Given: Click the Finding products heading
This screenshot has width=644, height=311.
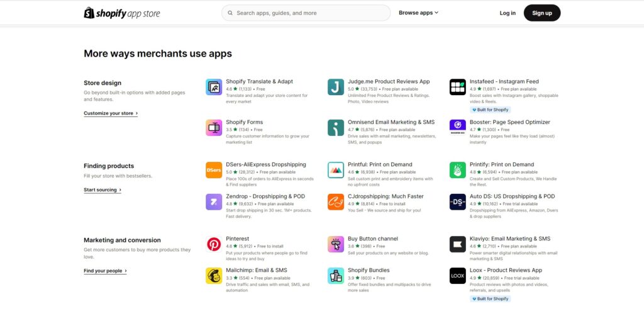Looking at the screenshot, I should [109, 166].
